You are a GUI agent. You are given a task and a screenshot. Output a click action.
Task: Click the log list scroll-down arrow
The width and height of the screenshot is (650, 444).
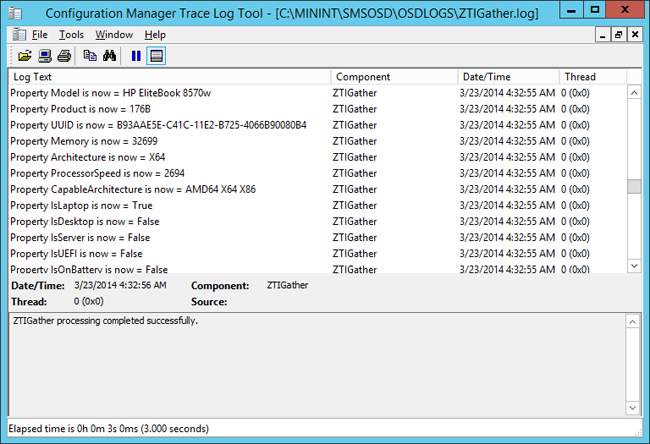pos(634,266)
